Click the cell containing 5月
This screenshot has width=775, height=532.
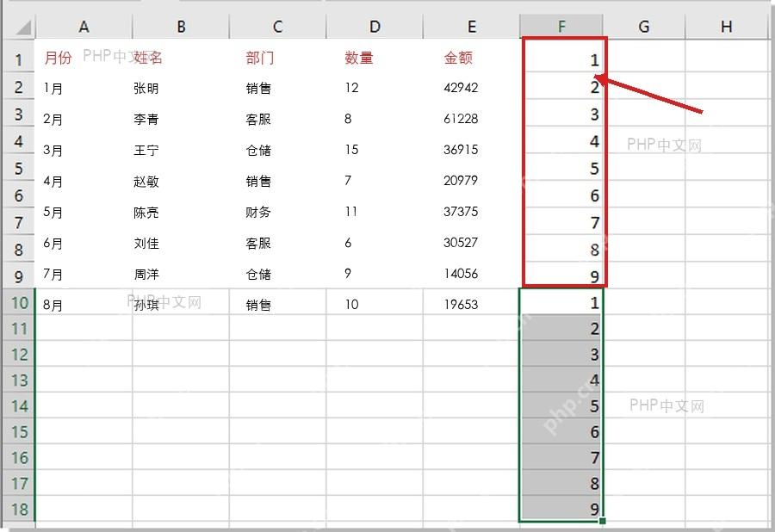(x=53, y=213)
